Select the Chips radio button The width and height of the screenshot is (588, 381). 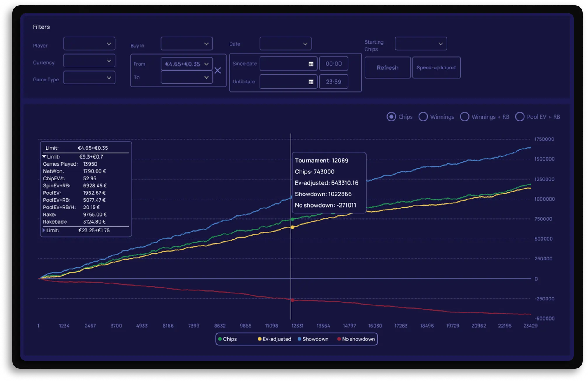pos(391,117)
